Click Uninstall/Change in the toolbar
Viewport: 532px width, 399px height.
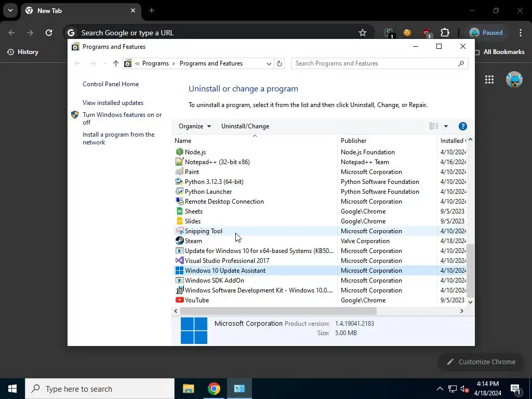pyautogui.click(x=245, y=126)
